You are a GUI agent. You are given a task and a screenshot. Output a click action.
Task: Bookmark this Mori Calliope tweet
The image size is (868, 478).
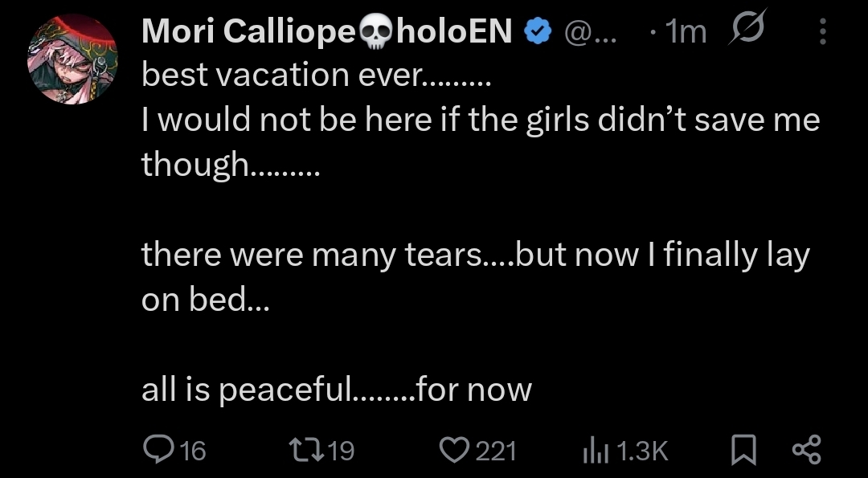[743, 451]
